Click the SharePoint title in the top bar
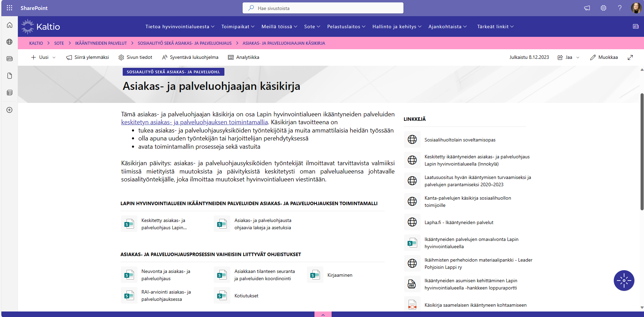644x317 pixels. [34, 8]
